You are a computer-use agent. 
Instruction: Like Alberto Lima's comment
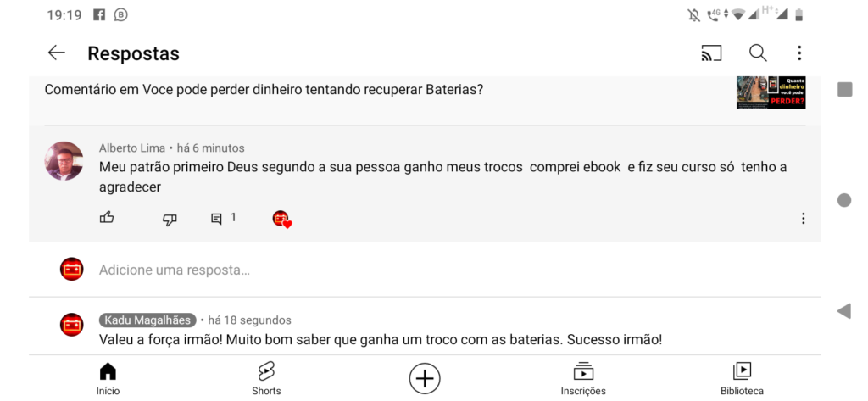pos(107,218)
